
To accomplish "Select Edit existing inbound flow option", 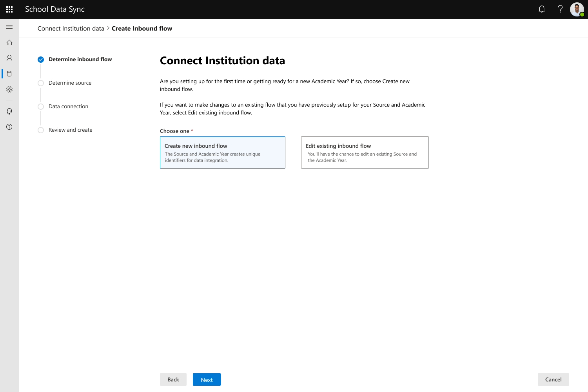I will pyautogui.click(x=365, y=152).
